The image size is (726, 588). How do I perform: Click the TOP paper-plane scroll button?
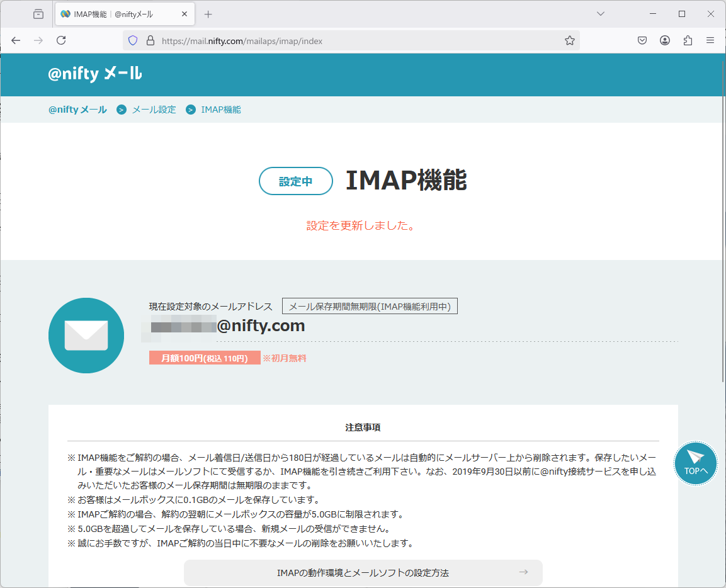click(x=695, y=464)
